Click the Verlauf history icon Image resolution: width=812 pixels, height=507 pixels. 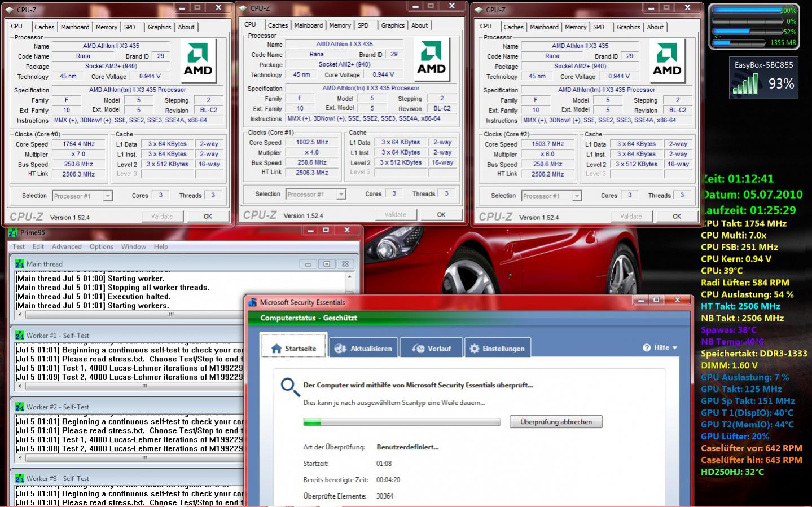pyautogui.click(x=418, y=349)
